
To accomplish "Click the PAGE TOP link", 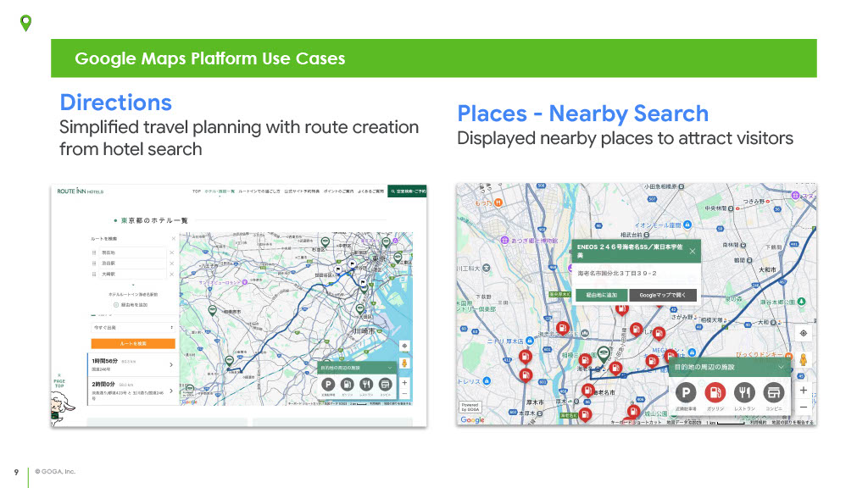I will pos(59,382).
